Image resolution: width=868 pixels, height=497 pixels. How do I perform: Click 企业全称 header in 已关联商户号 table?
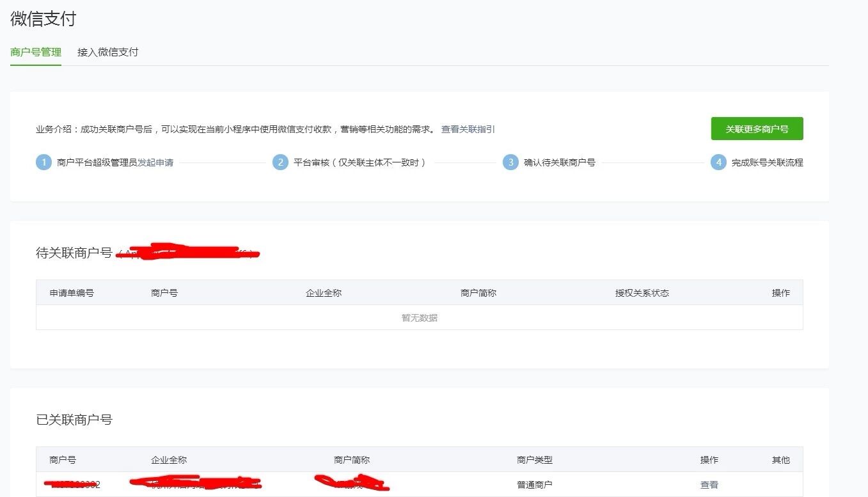[x=169, y=460]
